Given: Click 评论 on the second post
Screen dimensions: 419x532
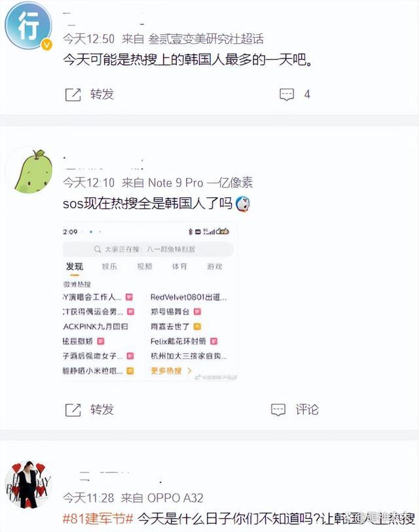Looking at the screenshot, I should 307,409.
